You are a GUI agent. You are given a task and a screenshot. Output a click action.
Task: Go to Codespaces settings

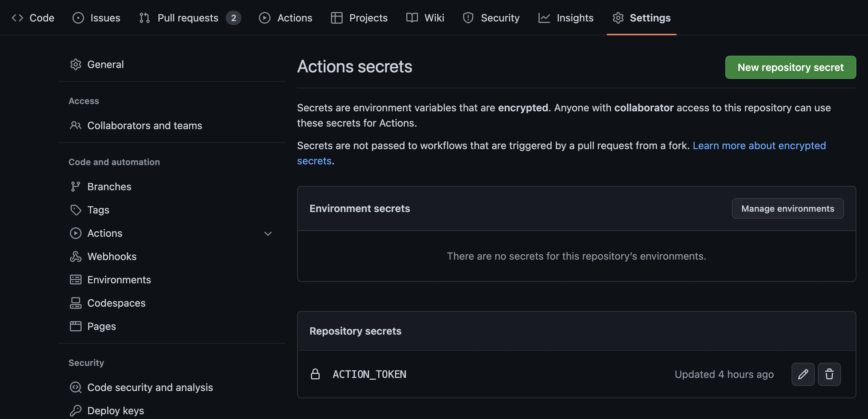coord(116,303)
